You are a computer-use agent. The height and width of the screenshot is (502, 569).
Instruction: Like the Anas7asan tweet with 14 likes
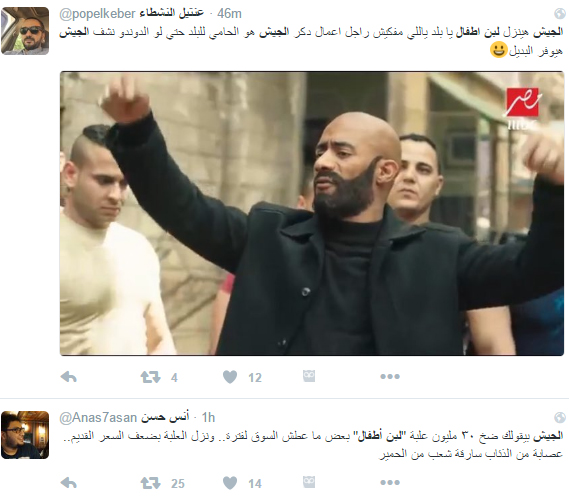(x=230, y=483)
